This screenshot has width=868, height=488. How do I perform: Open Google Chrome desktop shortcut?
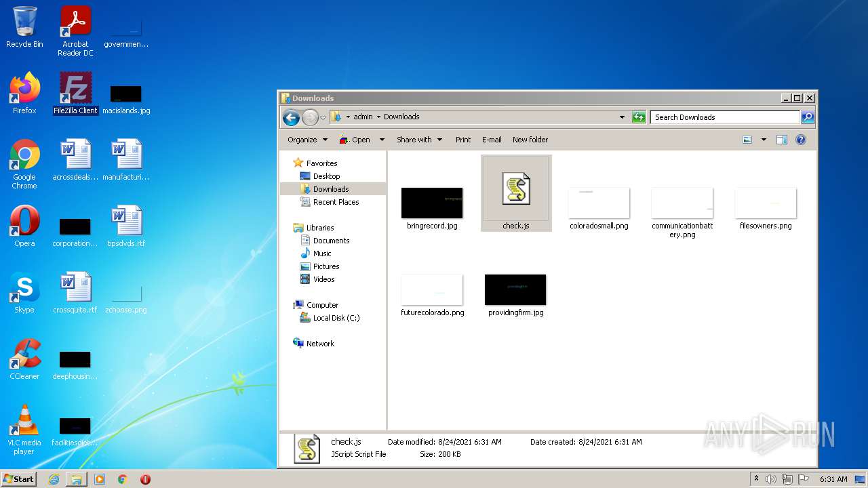tap(24, 164)
